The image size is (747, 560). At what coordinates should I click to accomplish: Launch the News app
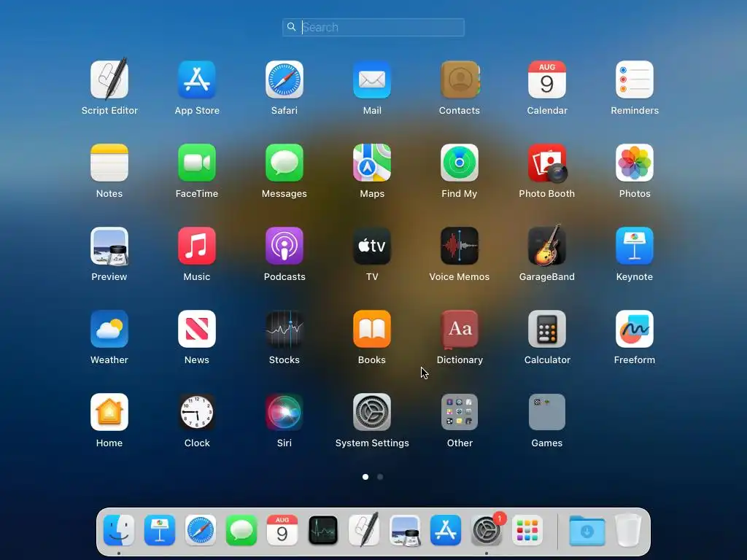pyautogui.click(x=197, y=329)
